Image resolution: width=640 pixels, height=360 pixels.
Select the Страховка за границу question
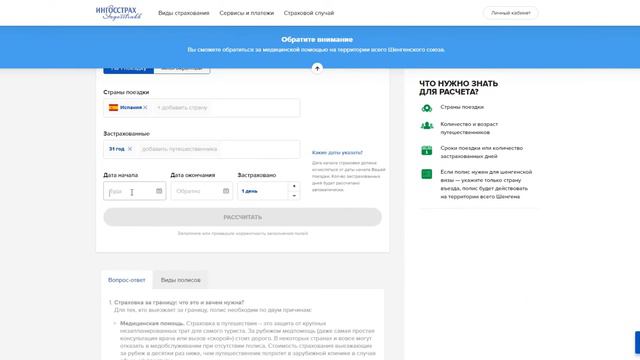(179, 302)
